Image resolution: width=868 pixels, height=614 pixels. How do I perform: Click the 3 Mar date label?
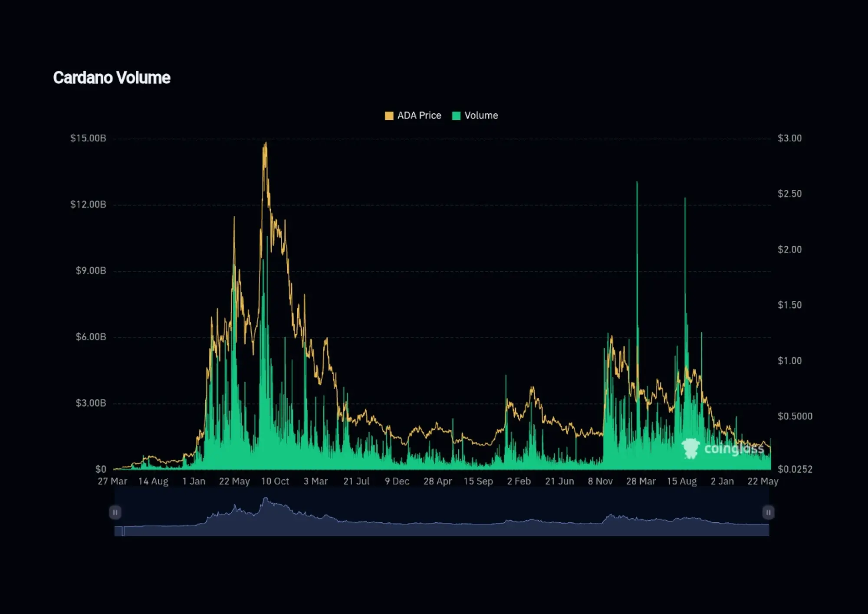point(316,481)
